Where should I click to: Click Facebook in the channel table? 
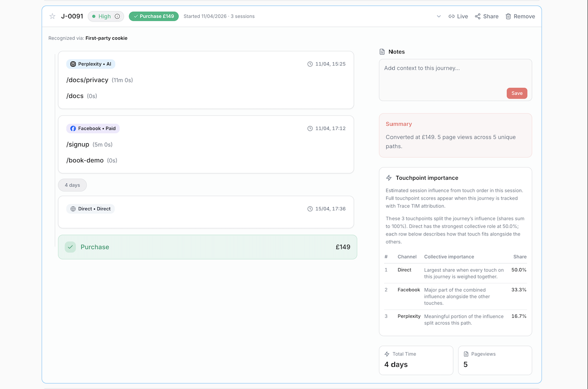409,290
